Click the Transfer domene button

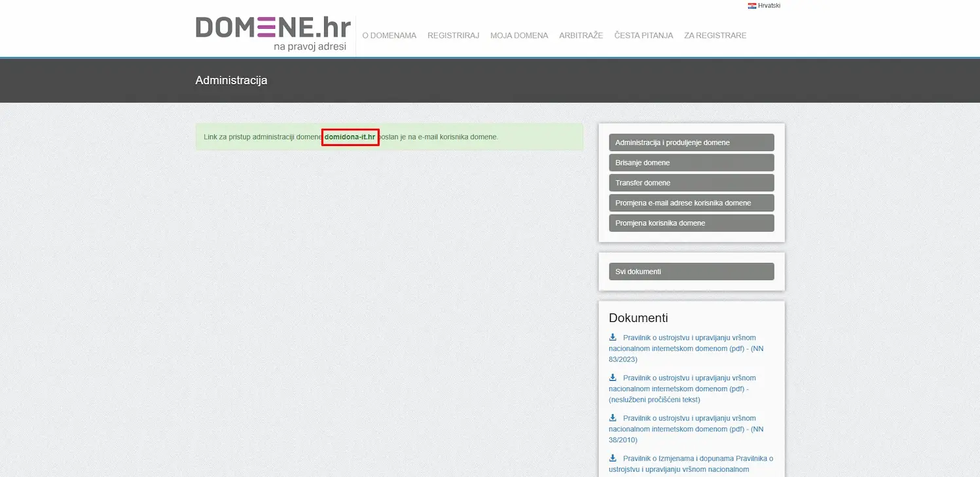pos(691,183)
